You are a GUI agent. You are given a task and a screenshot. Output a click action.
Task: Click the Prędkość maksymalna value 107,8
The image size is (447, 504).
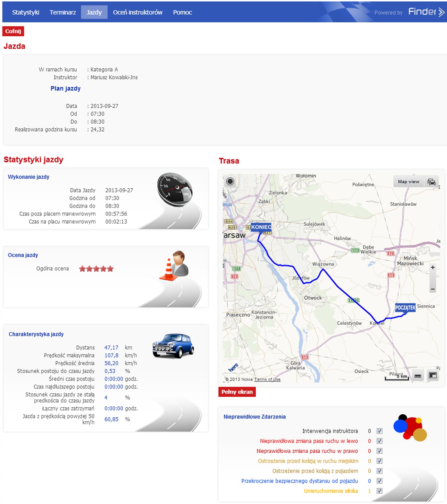[x=111, y=355]
